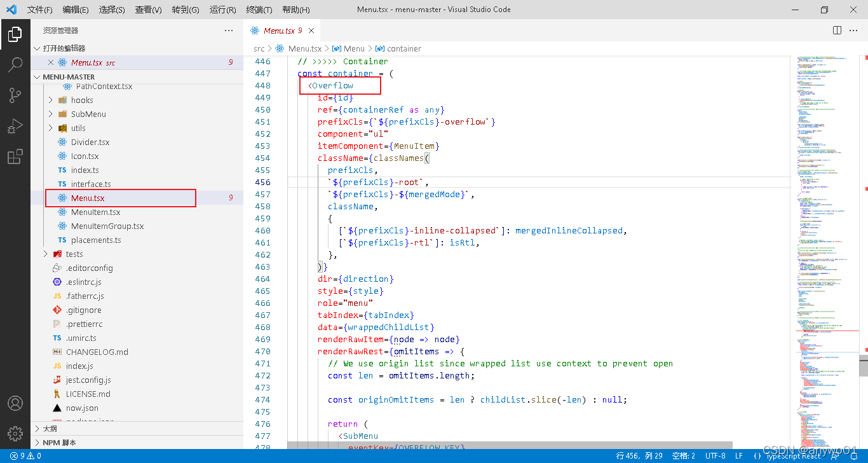Click the horizontal editor scrollbar
This screenshot has width=868, height=463.
click(510, 446)
